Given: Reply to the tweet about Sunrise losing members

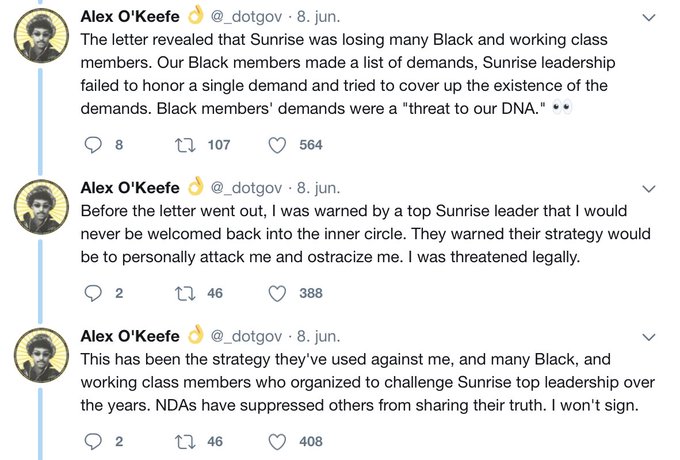Looking at the screenshot, I should (x=94, y=145).
